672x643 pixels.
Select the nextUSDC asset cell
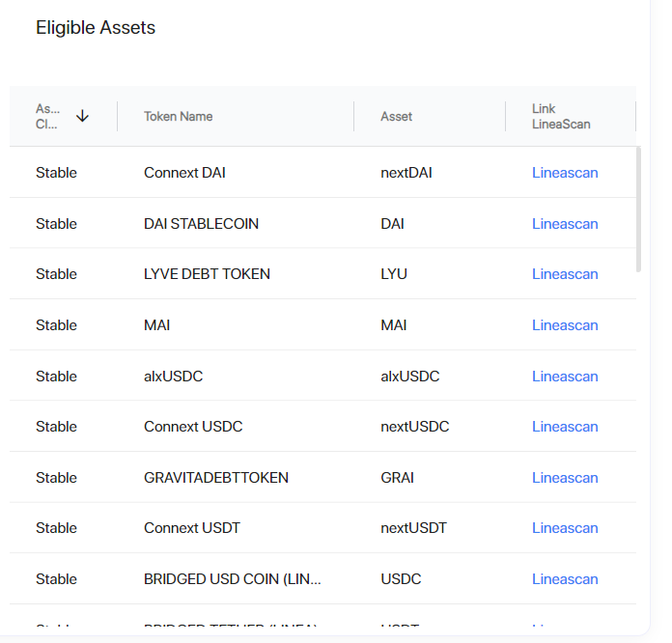click(414, 427)
